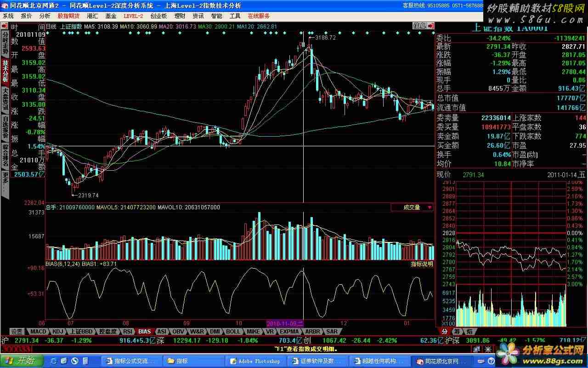Select the MACD indicator tab
Viewport: 588px width, 368px height.
tap(39, 331)
